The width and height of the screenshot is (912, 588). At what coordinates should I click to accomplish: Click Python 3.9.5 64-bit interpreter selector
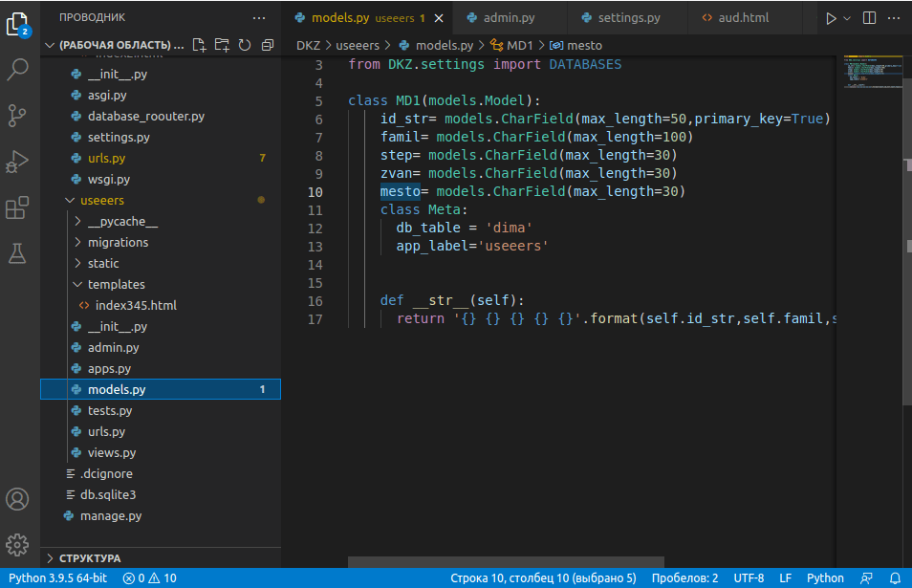[57, 578]
